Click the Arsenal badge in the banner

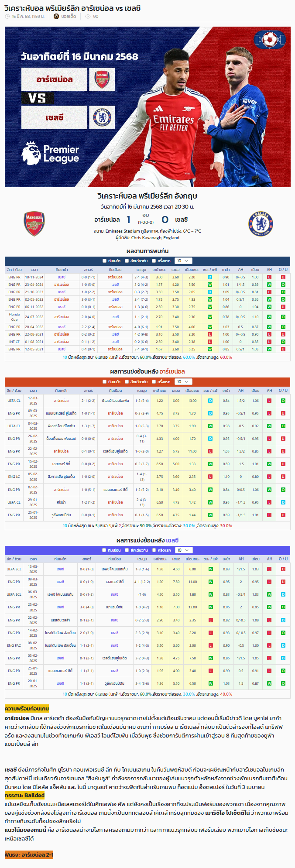pos(102,79)
